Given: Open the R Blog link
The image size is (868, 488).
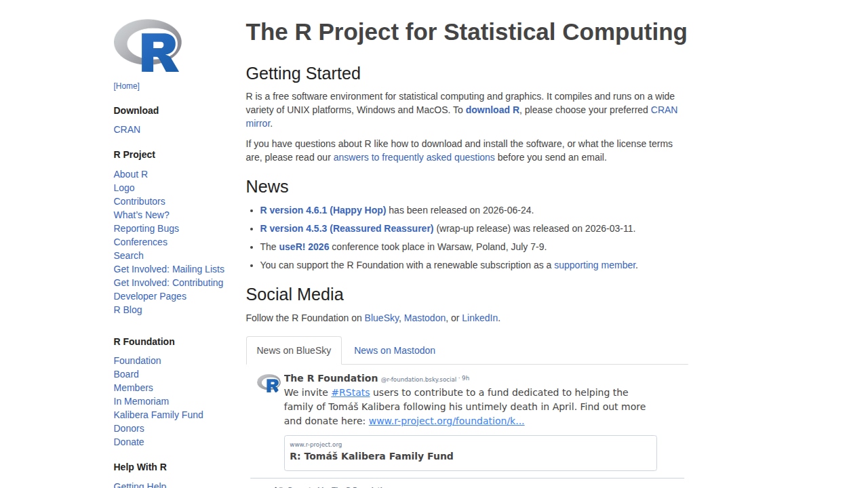Looking at the screenshot, I should point(128,310).
